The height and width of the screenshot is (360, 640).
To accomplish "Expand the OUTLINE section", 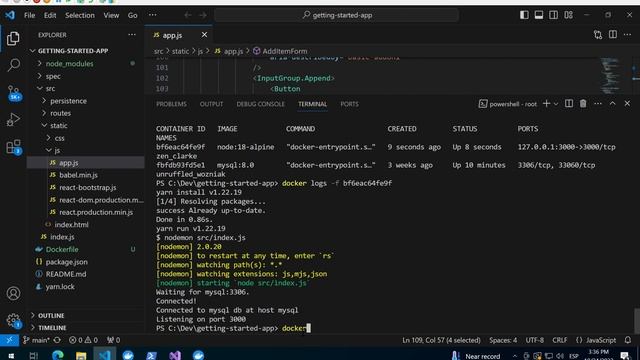I will (51, 316).
